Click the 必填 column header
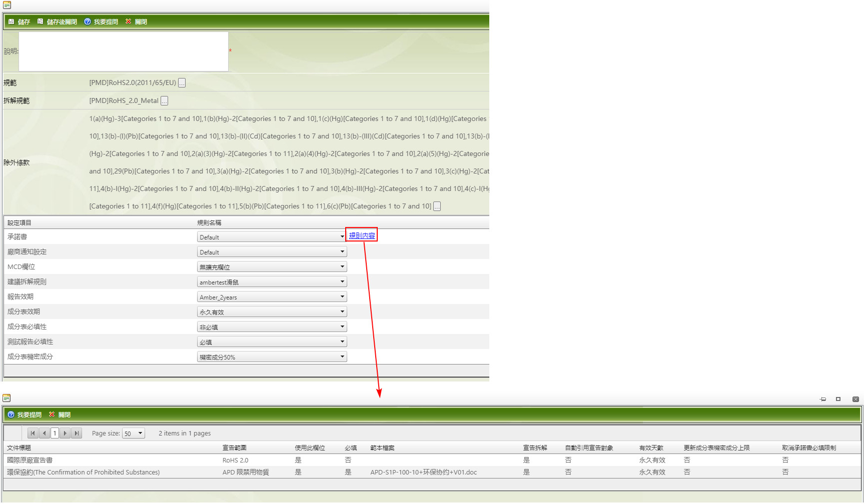 351,448
